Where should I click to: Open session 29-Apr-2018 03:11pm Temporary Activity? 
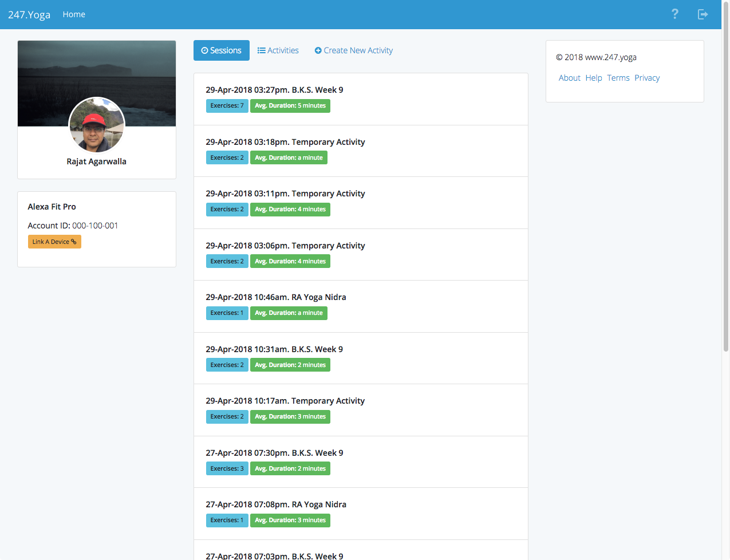click(x=361, y=203)
